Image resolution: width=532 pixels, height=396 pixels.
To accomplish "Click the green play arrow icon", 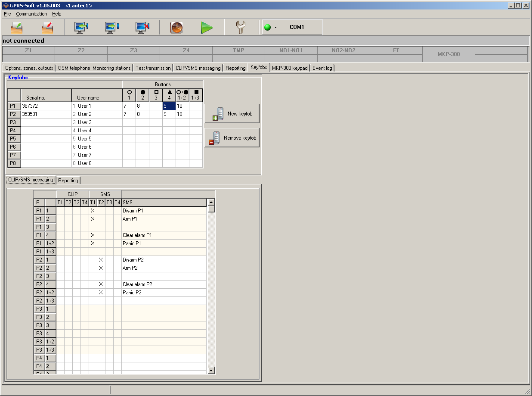I will (x=207, y=27).
